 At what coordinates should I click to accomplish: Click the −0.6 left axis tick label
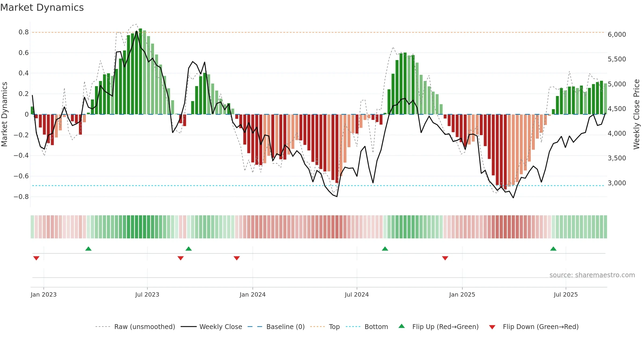21,176
